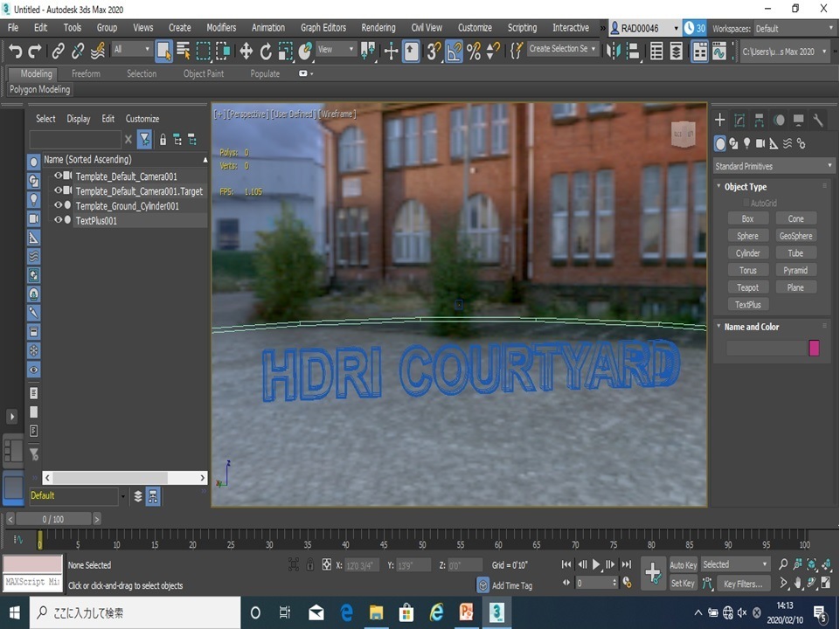Toggle the Set Key mode button
840x629 pixels.
tap(683, 583)
